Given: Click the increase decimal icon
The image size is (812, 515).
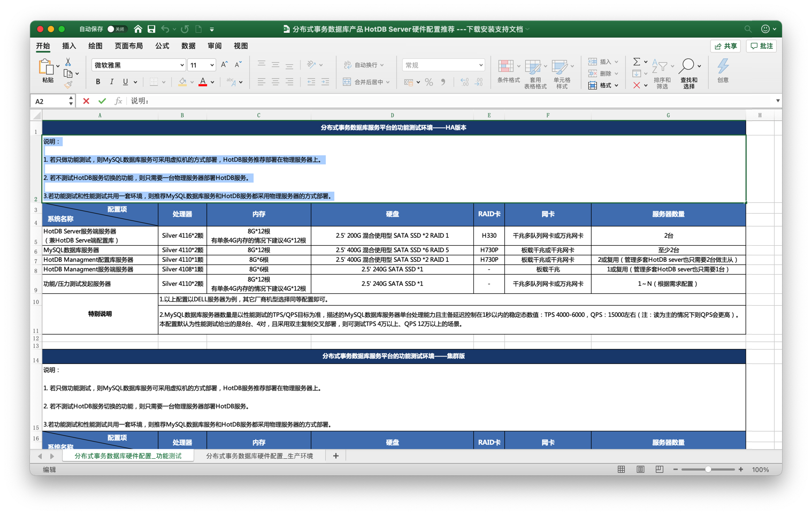Looking at the screenshot, I should [x=464, y=82].
